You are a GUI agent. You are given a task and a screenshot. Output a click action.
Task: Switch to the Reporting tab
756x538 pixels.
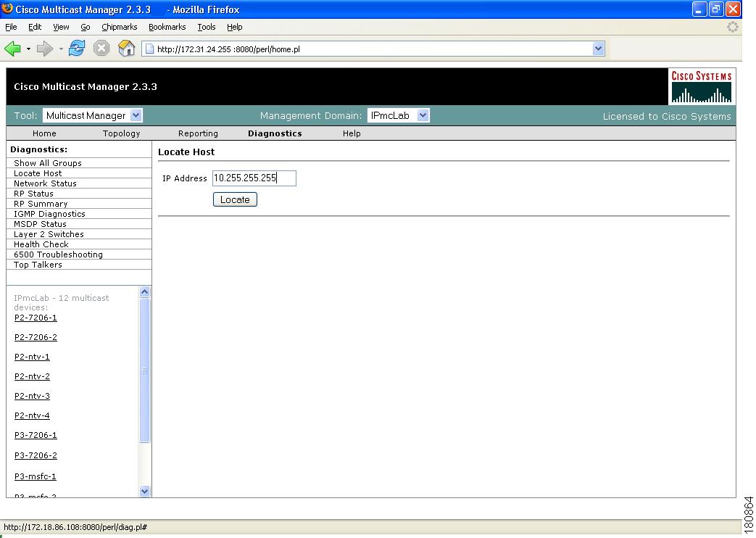click(198, 133)
